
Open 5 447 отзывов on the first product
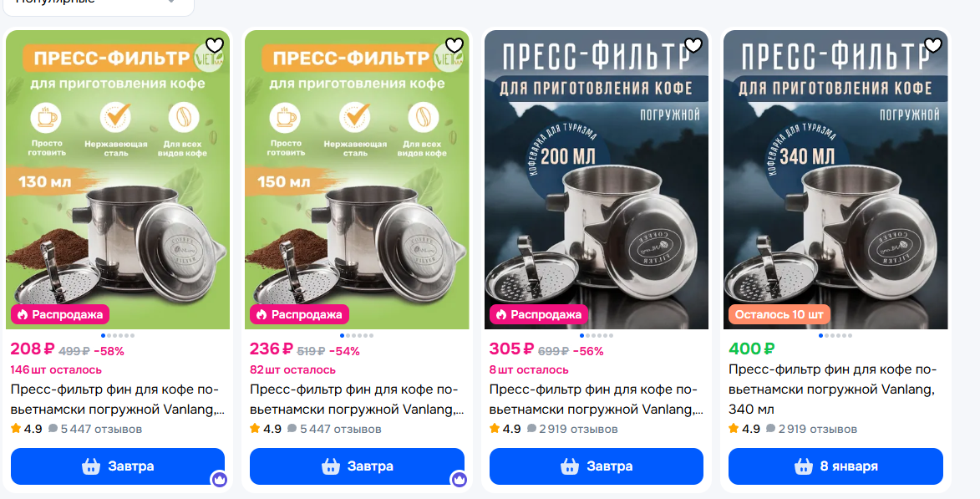[95, 429]
